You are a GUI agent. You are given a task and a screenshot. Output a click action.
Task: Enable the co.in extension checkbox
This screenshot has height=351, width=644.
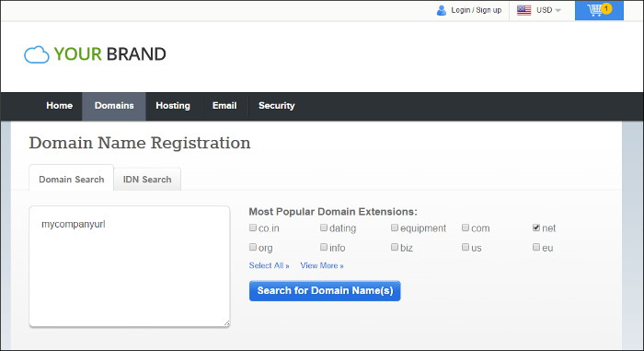coord(253,228)
